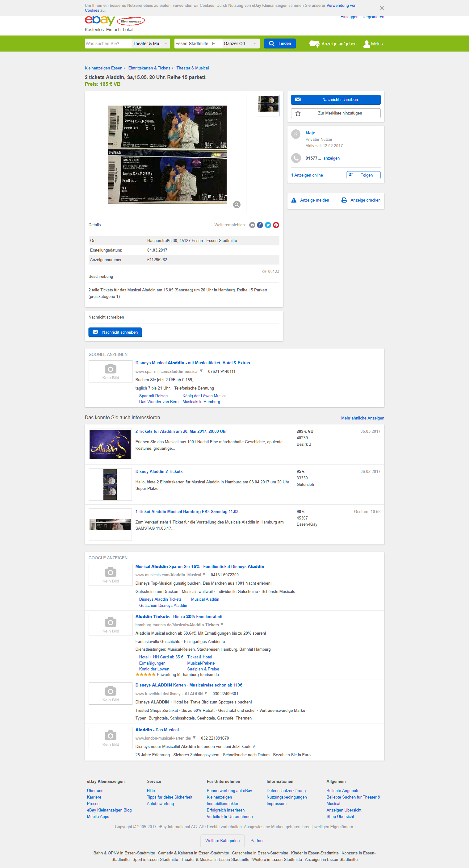469x868 pixels.
Task: Open the Weitere Kategorien tab
Action: [222, 841]
